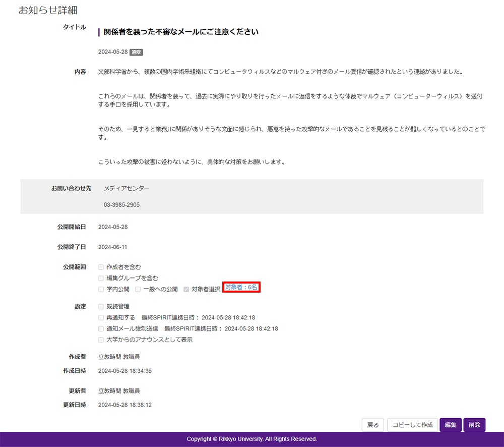The image size is (504, 447).
Task: Enable the 既読管理 setting
Action: (101, 306)
